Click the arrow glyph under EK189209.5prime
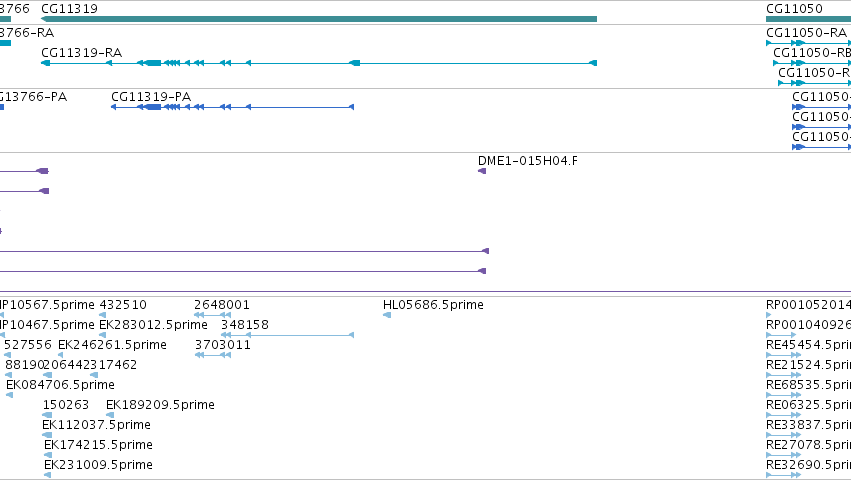The image size is (851, 480). 110,415
